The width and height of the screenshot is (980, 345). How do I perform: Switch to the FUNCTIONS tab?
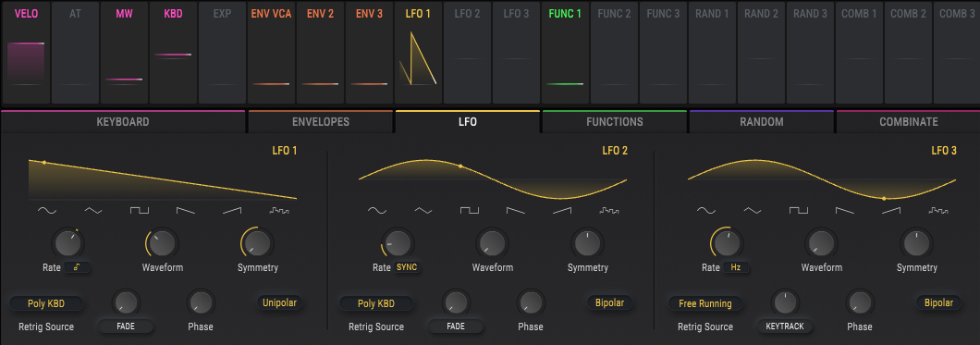tap(615, 122)
